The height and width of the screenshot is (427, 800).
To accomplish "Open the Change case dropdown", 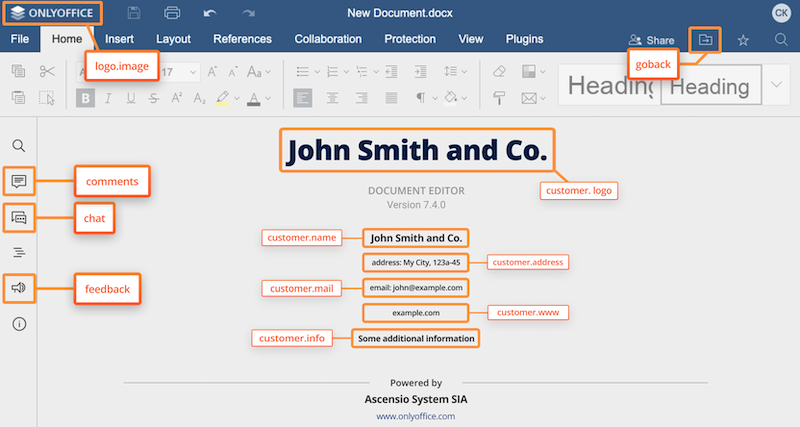I will coord(259,72).
